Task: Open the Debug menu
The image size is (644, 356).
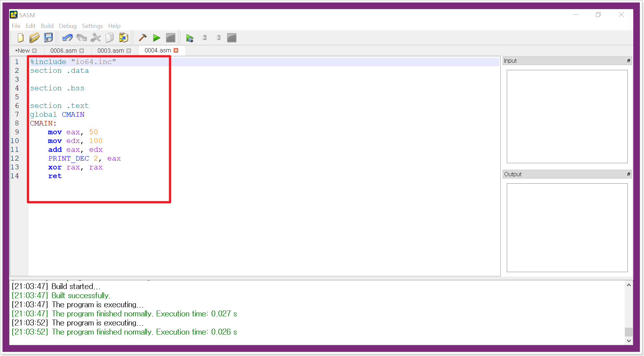Action: 68,26
